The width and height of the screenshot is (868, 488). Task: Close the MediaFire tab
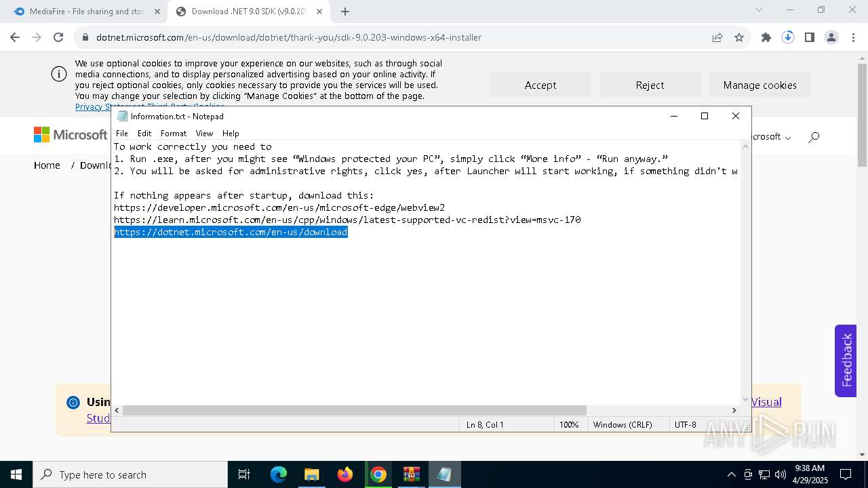click(157, 12)
